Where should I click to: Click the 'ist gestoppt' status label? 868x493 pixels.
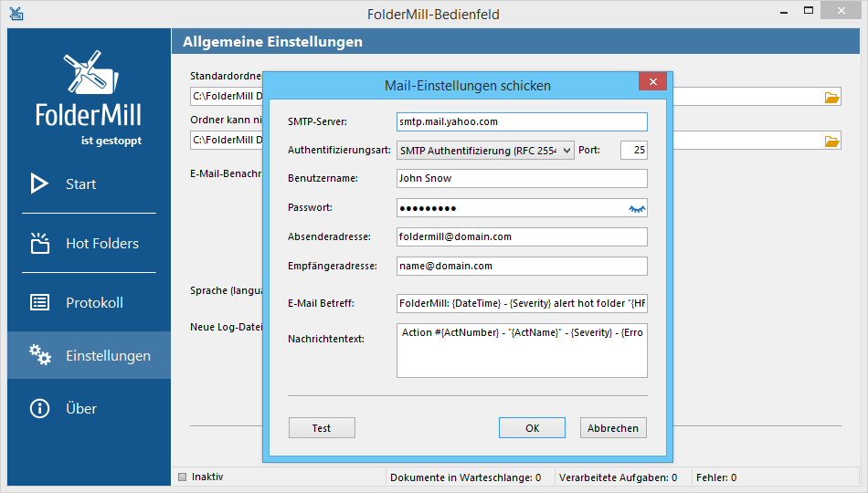tap(111, 141)
